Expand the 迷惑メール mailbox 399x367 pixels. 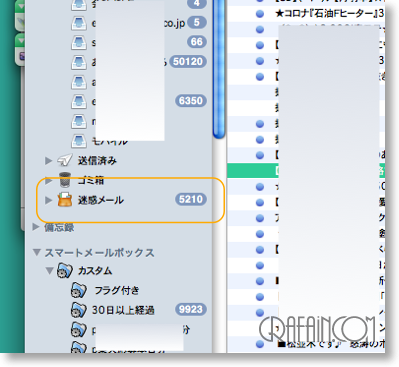pos(49,200)
